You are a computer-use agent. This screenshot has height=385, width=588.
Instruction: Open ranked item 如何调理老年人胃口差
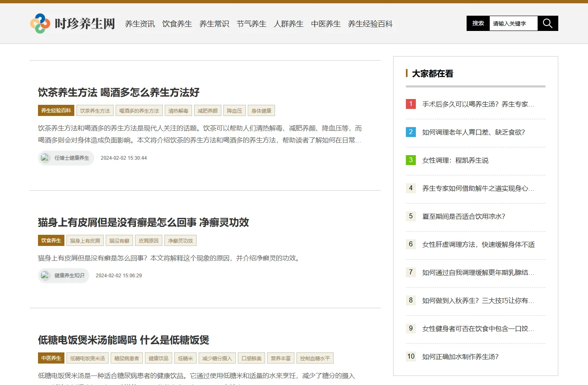[x=474, y=132]
